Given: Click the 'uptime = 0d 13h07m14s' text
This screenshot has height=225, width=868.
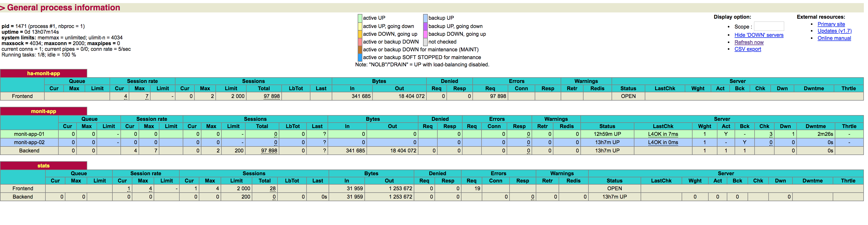Looking at the screenshot, I should coord(30,32).
